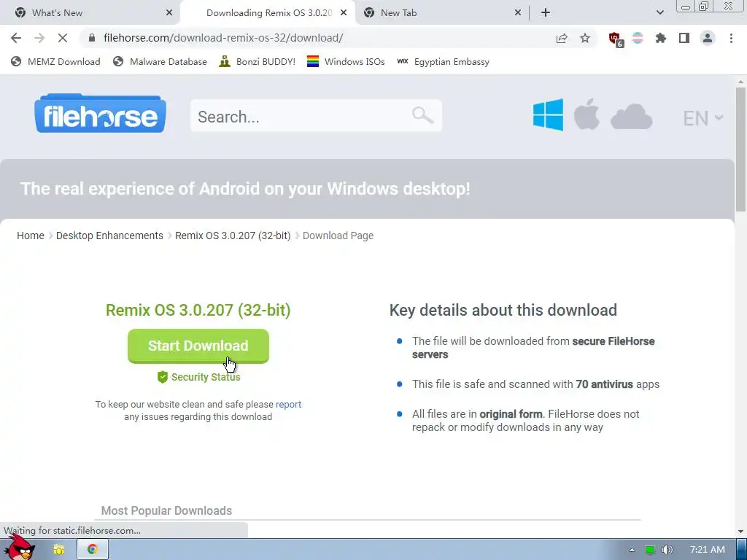Click the address bar URL

[223, 38]
